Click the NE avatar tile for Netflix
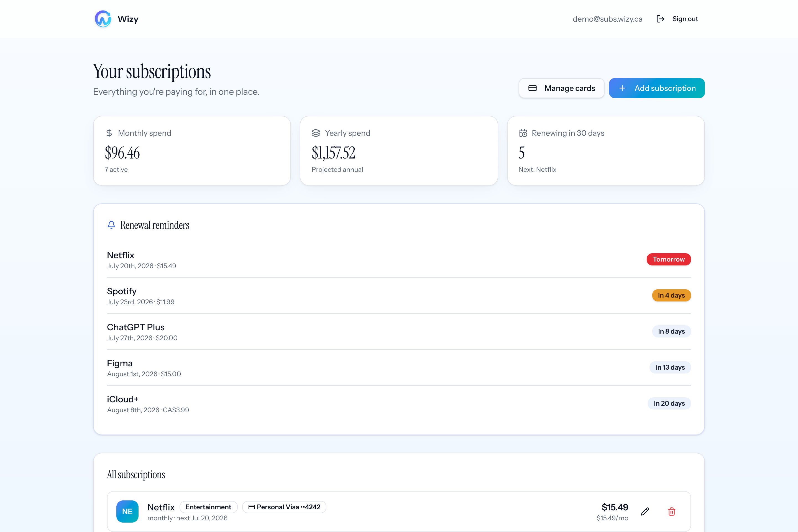This screenshot has height=532, width=798. pyautogui.click(x=127, y=511)
